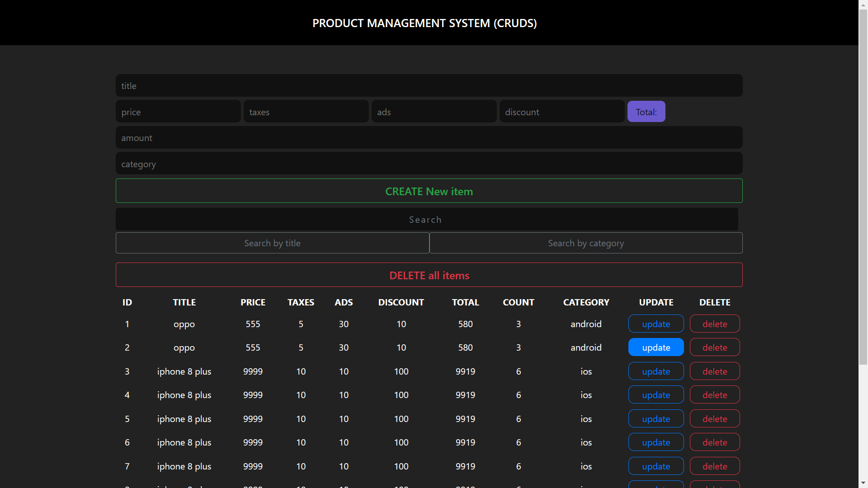Image resolution: width=868 pixels, height=488 pixels.
Task: Update iphone 8 plus row ID 4
Action: click(656, 395)
